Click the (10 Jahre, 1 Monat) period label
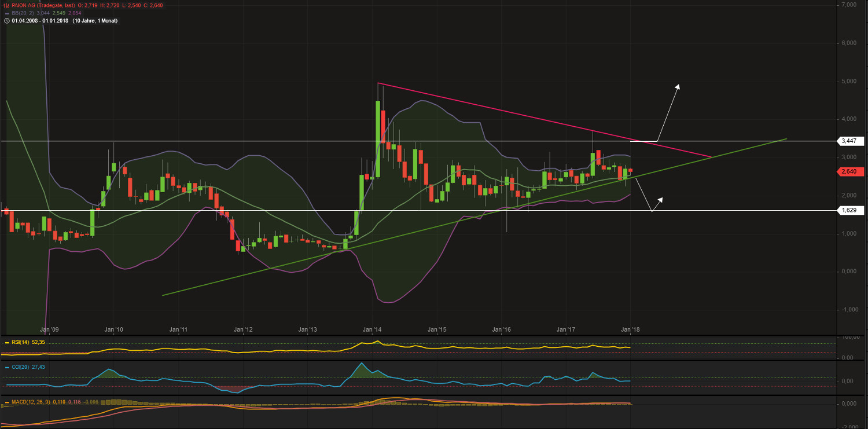The image size is (868, 429). click(95, 20)
